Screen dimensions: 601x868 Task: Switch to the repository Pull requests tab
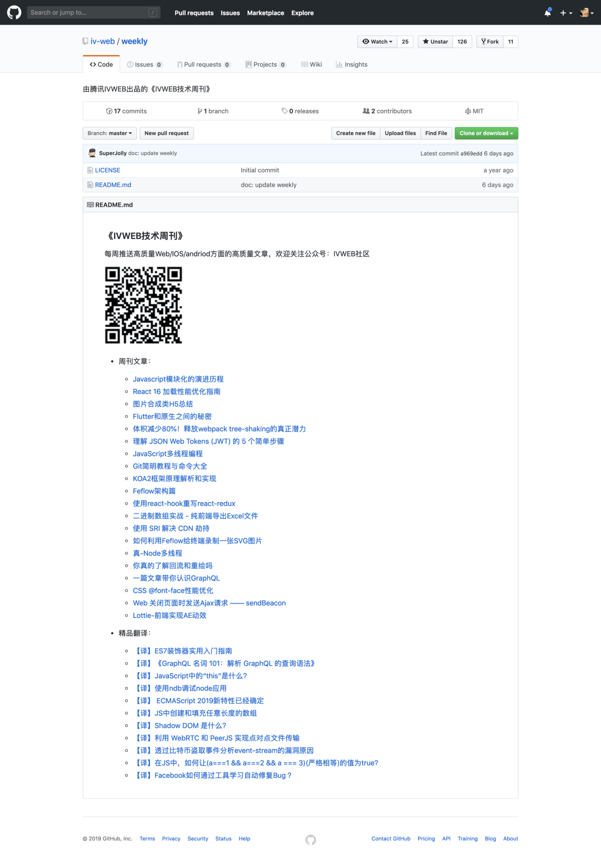coord(204,64)
